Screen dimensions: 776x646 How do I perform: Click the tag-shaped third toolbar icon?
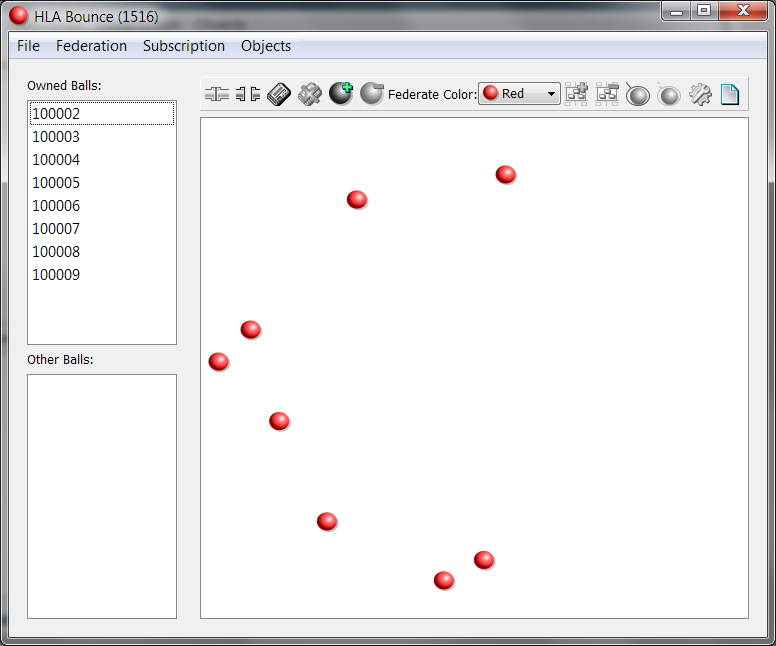[279, 94]
